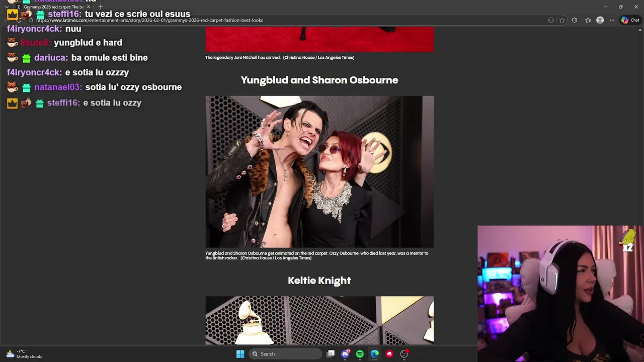644x362 pixels.
Task: Click the avatar emote beside natanael03
Action: coord(13,87)
